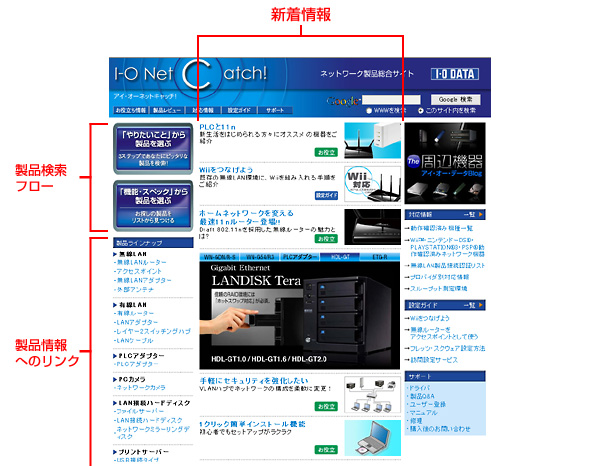Open the Wii対応 router thumbnail
This screenshot has height=466, width=600.
(372, 184)
